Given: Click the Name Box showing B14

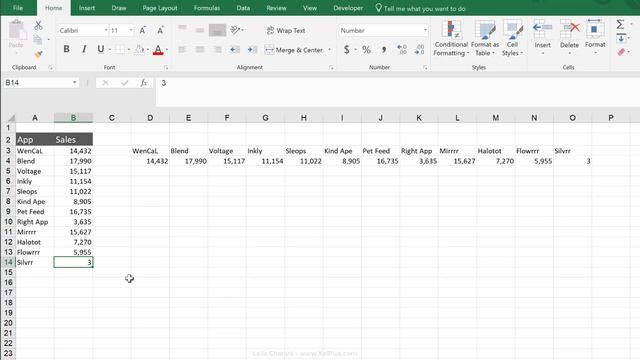Looking at the screenshot, I should (x=37, y=83).
